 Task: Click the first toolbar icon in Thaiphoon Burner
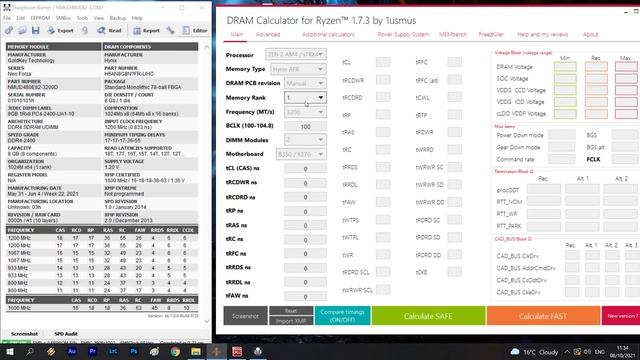pyautogui.click(x=9, y=31)
